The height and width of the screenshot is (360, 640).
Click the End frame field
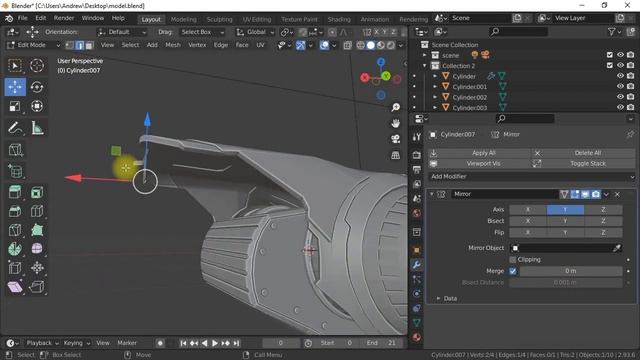click(382, 343)
